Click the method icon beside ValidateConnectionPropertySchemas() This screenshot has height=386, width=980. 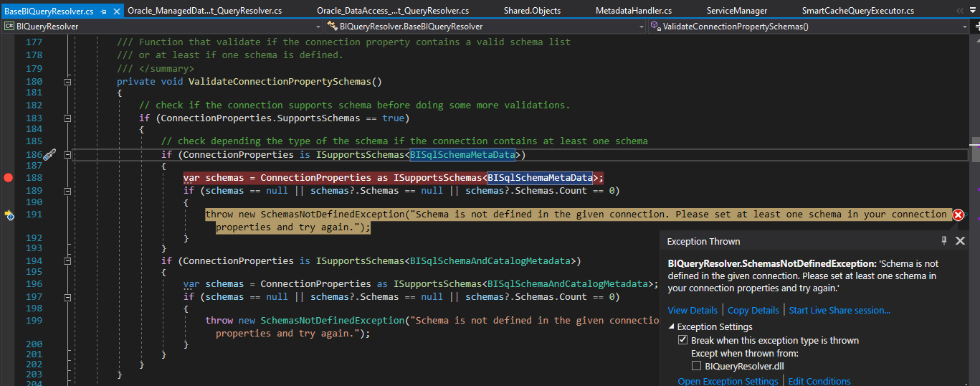point(656,26)
